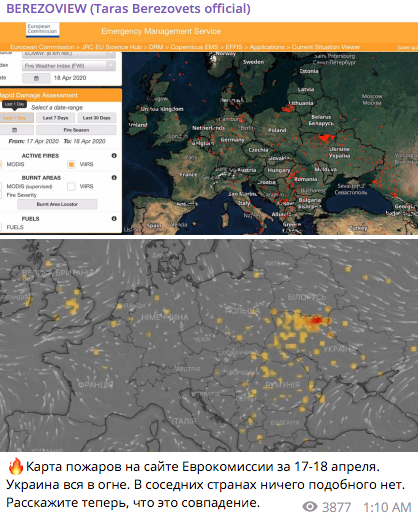The width and height of the screenshot is (418, 513).
Task: Open the Applications breadcrumb link
Action: pyautogui.click(x=267, y=47)
